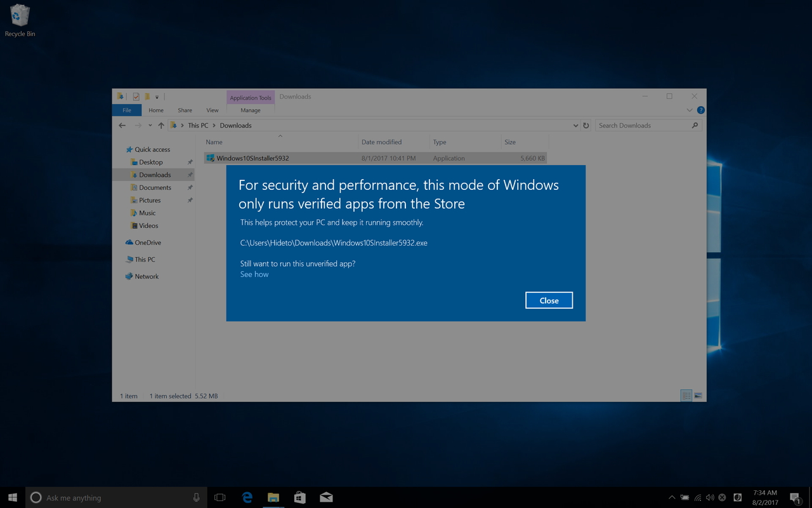Select the Windows10SInstaller5932 file
This screenshot has width=812, height=508.
tap(376, 158)
